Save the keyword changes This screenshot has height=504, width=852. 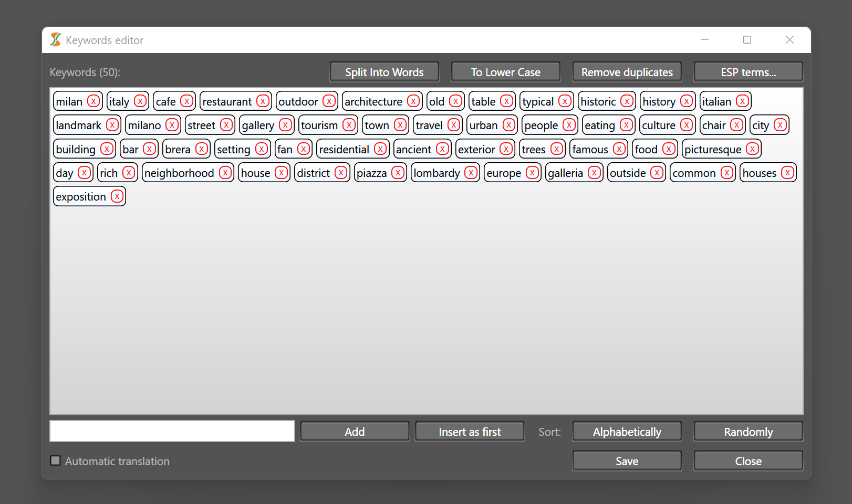(627, 460)
